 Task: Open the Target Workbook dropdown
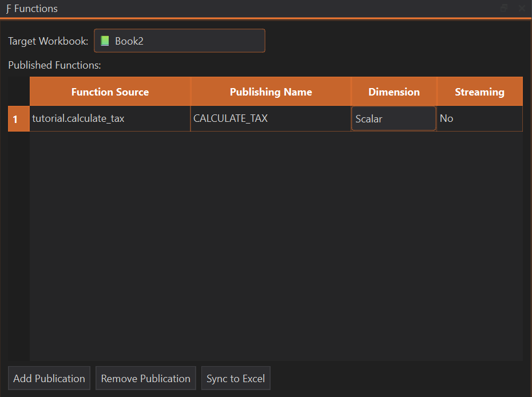(179, 41)
